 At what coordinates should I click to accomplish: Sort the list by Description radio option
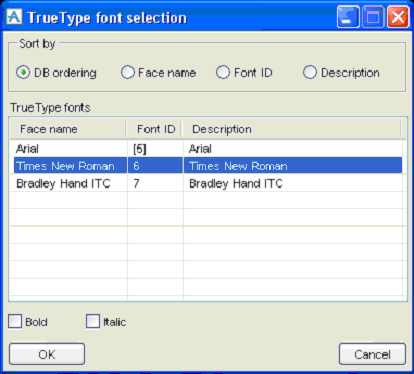click(310, 72)
